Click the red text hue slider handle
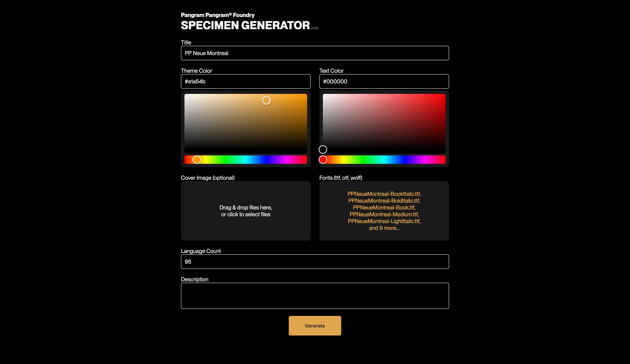This screenshot has height=364, width=630. 323,160
